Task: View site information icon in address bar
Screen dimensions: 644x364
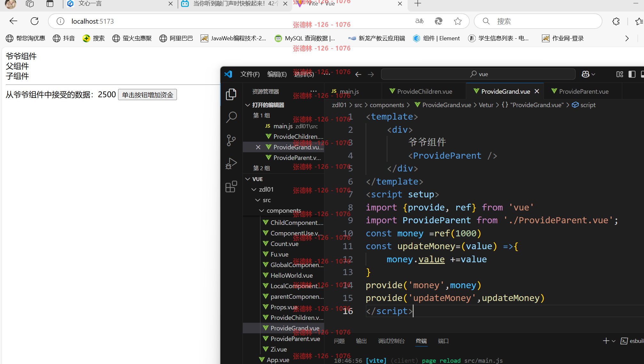Action: coord(60,21)
